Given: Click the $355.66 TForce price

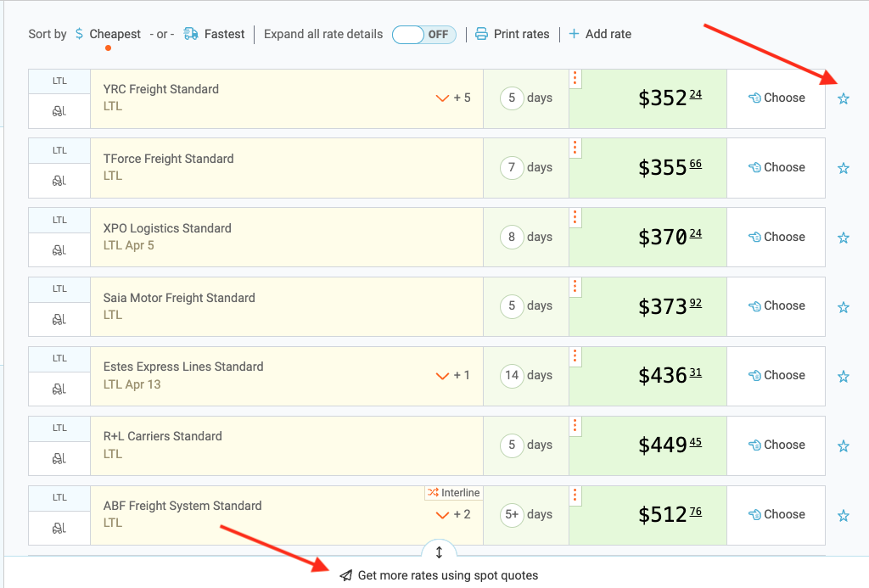Looking at the screenshot, I should 670,167.
